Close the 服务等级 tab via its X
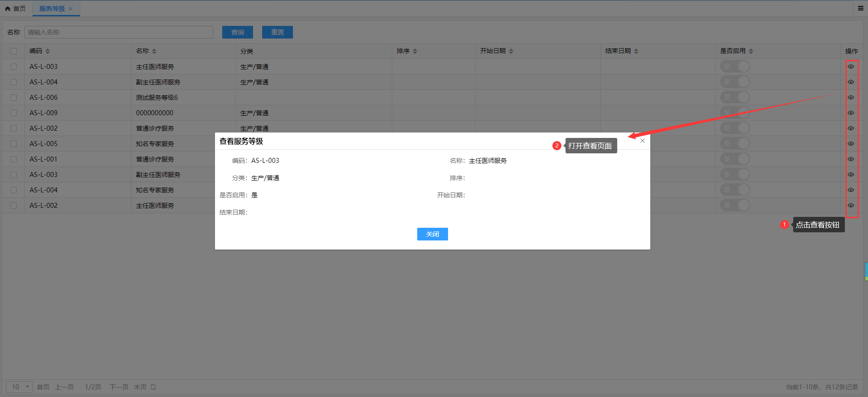868x397 pixels. [x=71, y=9]
